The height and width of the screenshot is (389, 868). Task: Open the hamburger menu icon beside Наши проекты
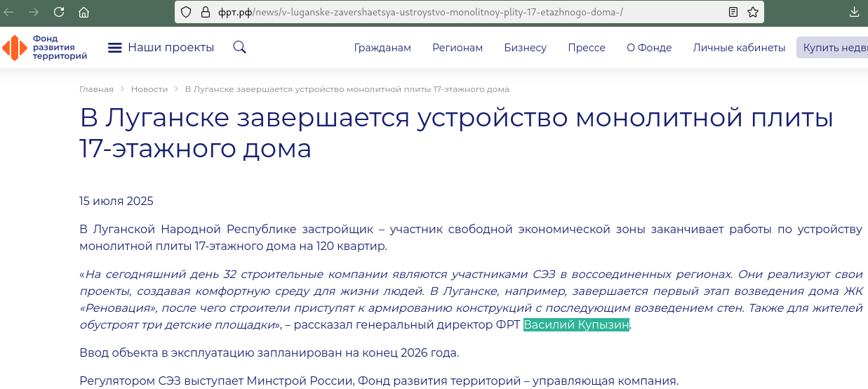point(115,48)
